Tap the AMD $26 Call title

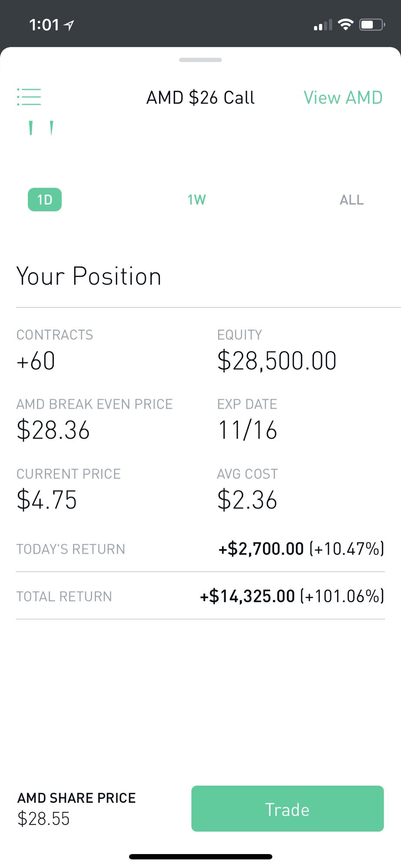(x=200, y=98)
